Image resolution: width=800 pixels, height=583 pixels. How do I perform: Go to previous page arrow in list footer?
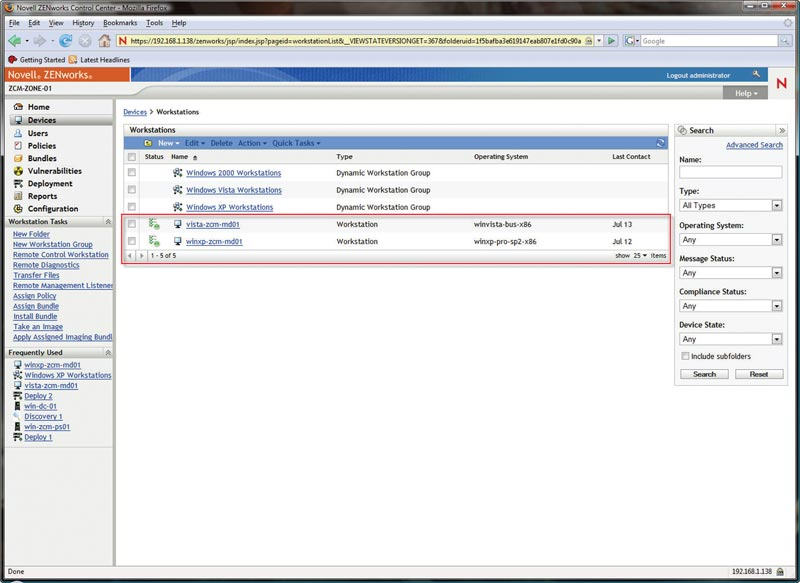pos(130,256)
